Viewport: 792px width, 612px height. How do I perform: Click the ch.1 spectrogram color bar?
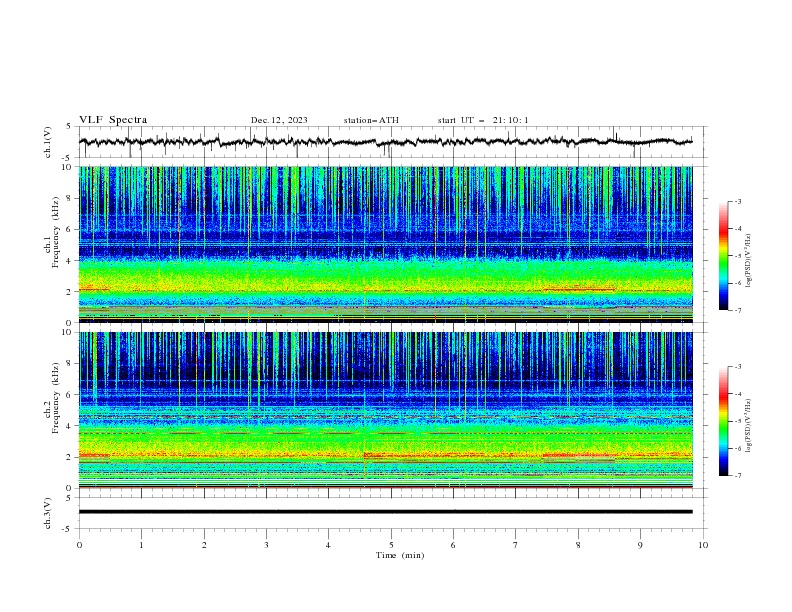(x=724, y=256)
